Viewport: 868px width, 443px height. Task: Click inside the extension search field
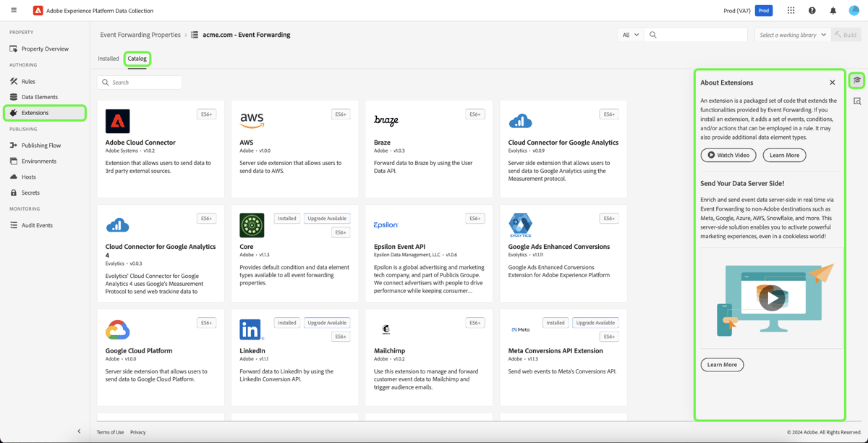click(x=139, y=82)
